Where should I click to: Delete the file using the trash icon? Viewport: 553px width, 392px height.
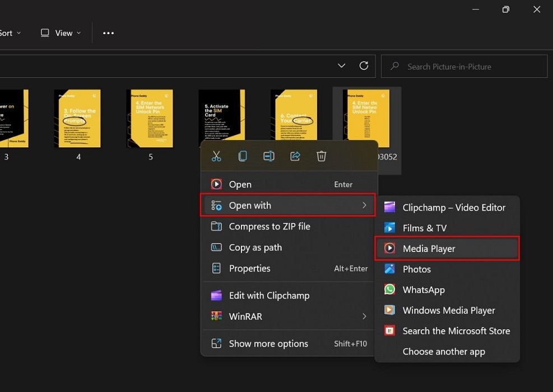tap(321, 156)
